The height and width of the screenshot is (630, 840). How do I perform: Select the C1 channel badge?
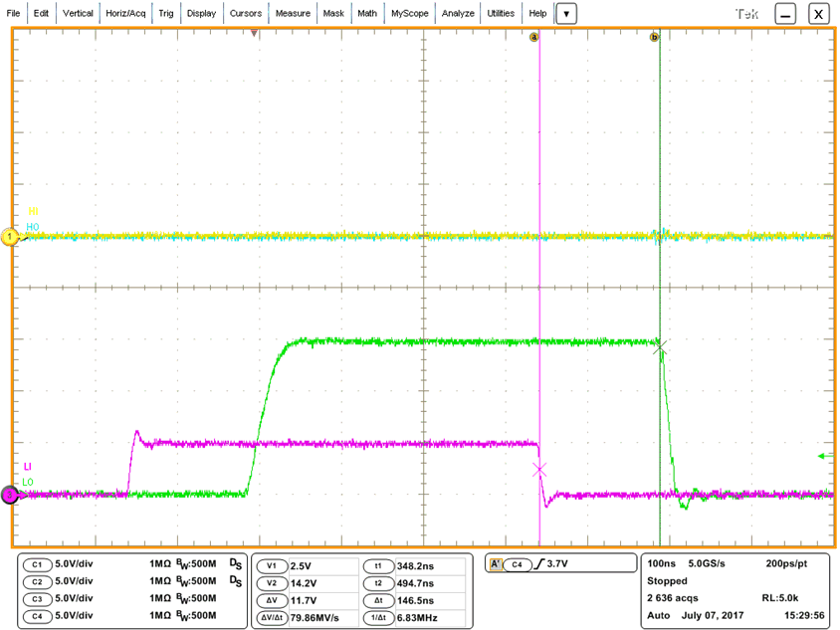pos(37,565)
